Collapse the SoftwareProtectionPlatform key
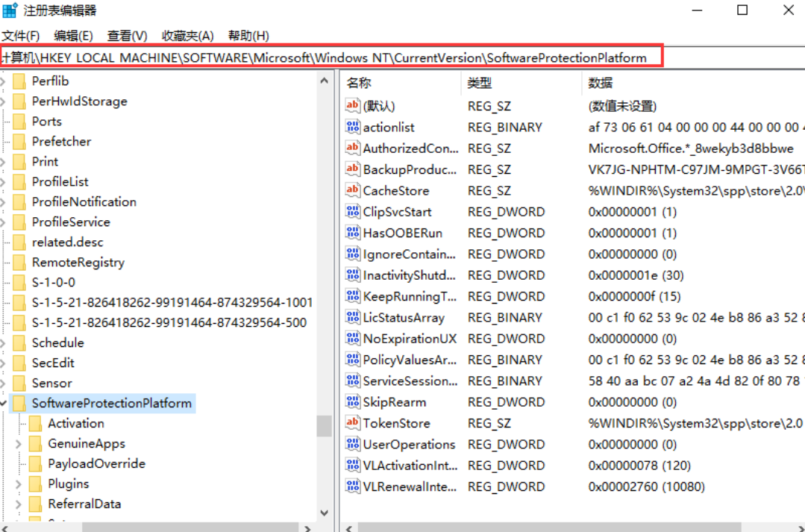The height and width of the screenshot is (532, 805). [3, 404]
